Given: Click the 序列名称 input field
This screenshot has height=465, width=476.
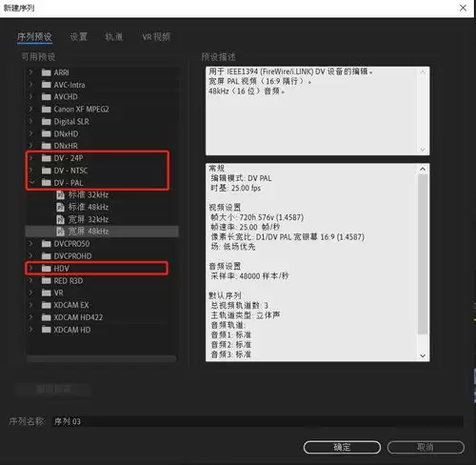Looking at the screenshot, I should (258, 421).
